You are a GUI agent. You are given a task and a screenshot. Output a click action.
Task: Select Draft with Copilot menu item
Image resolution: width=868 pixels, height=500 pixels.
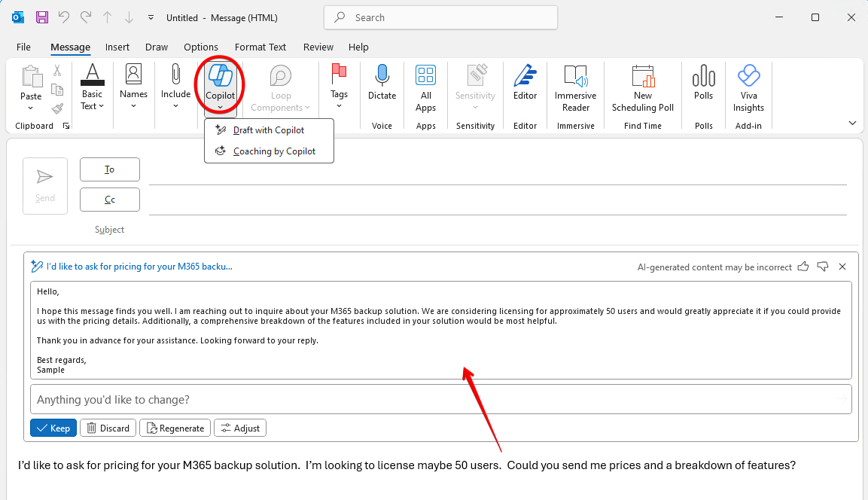click(268, 130)
